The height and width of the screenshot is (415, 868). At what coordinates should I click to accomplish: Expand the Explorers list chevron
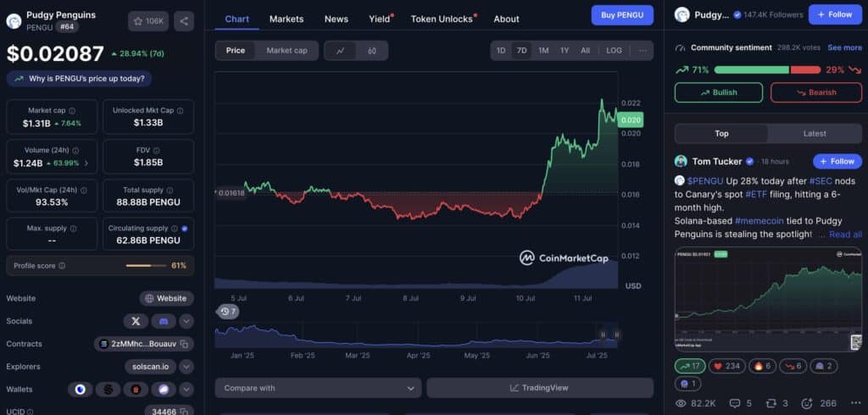point(186,367)
